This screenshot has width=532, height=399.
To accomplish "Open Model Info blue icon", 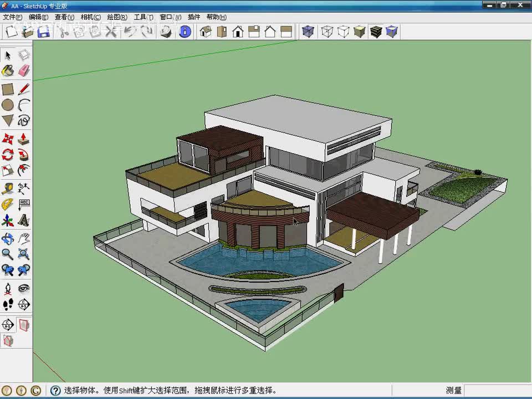I will tap(185, 32).
